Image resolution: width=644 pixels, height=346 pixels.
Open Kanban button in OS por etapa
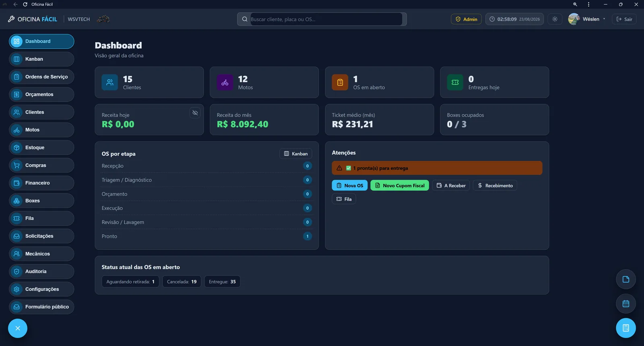[x=295, y=154]
